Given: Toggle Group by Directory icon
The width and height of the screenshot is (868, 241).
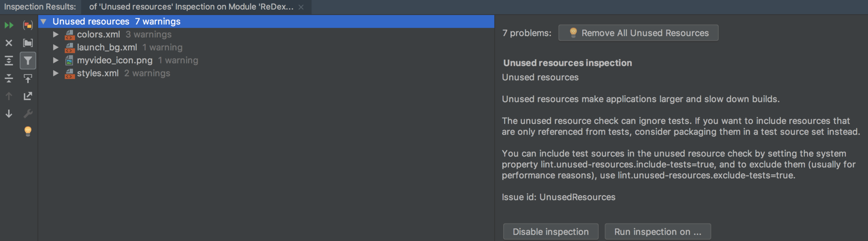Looking at the screenshot, I should coord(28,43).
